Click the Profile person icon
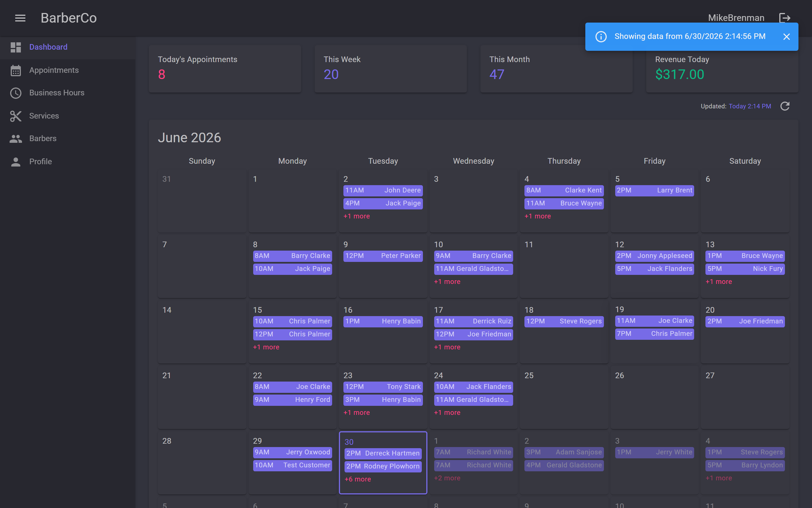 (x=16, y=162)
